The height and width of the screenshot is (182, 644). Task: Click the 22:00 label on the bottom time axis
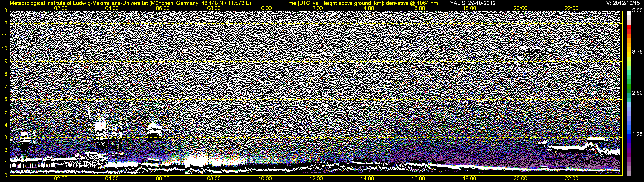point(571,179)
